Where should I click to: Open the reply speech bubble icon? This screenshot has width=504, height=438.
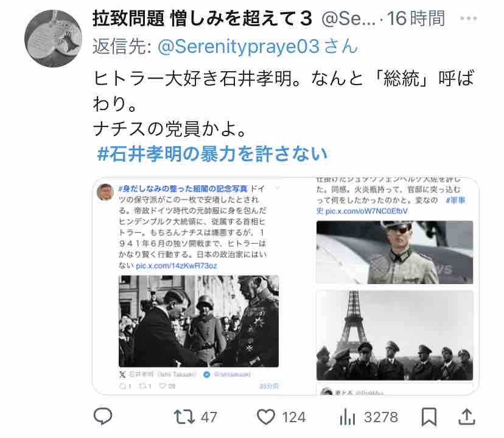pos(103,416)
